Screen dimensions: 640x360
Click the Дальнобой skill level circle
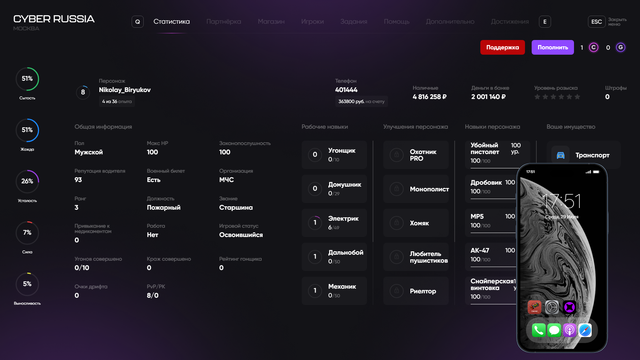point(315,256)
